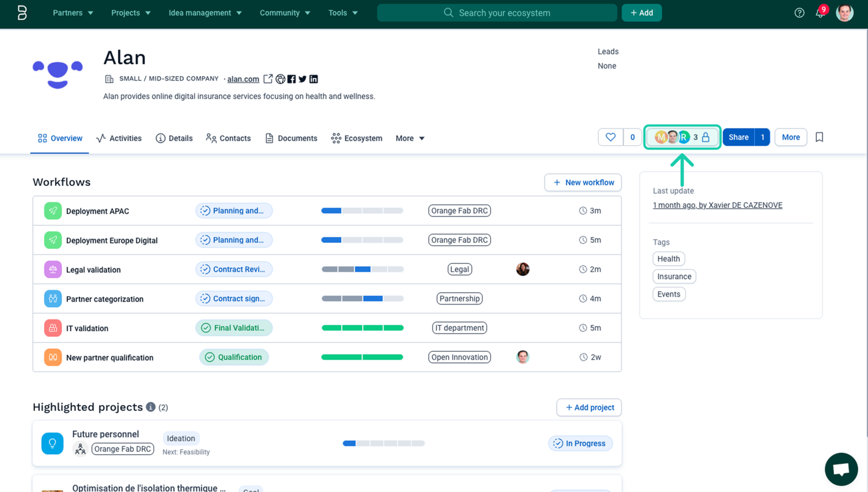Screen dimensions: 868x492
Task: Switch to the Activities tab
Action: (119, 138)
